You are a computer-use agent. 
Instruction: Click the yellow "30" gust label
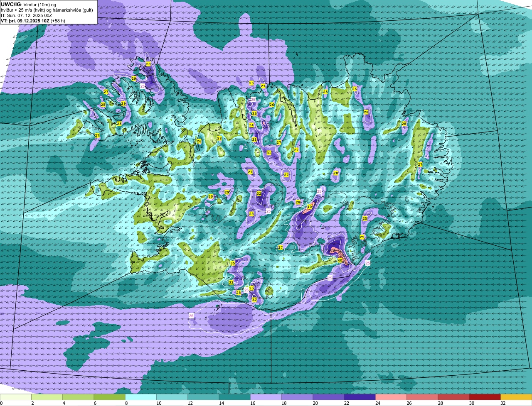211,196
